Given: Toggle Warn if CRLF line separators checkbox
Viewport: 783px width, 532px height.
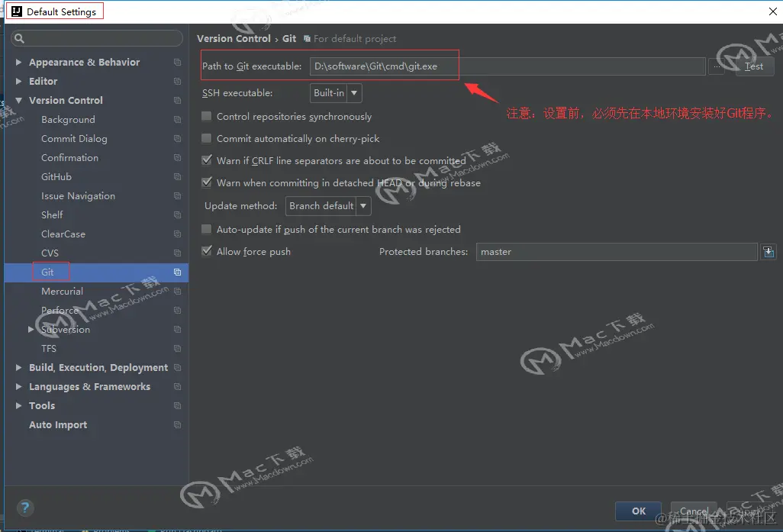Looking at the screenshot, I should coord(206,160).
